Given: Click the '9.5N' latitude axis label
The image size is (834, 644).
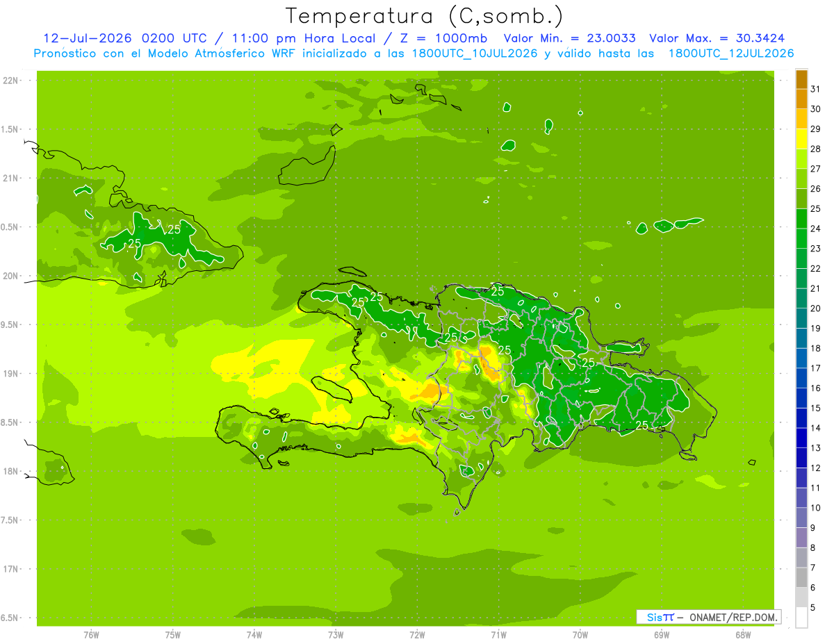Looking at the screenshot, I should [x=10, y=325].
